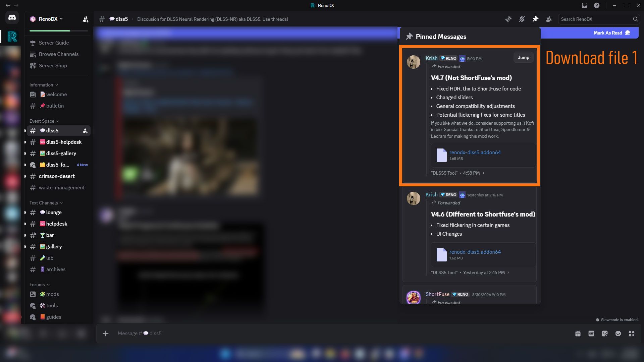This screenshot has width=644, height=362.
Task: Open the emoji picker icon
Action: click(618, 334)
